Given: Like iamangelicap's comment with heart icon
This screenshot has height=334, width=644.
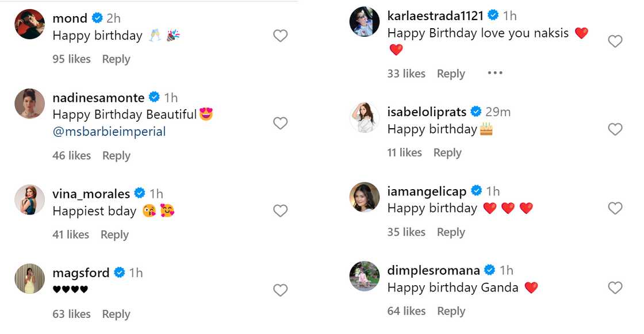Looking at the screenshot, I should click(615, 208).
